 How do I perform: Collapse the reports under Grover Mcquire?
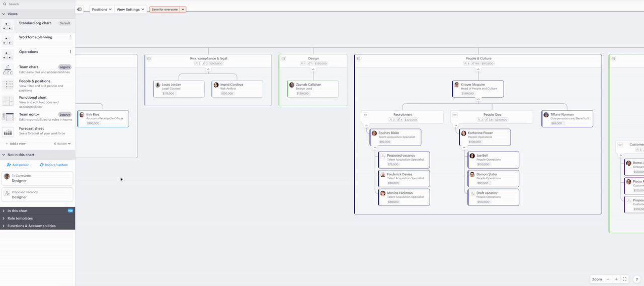[x=478, y=99]
